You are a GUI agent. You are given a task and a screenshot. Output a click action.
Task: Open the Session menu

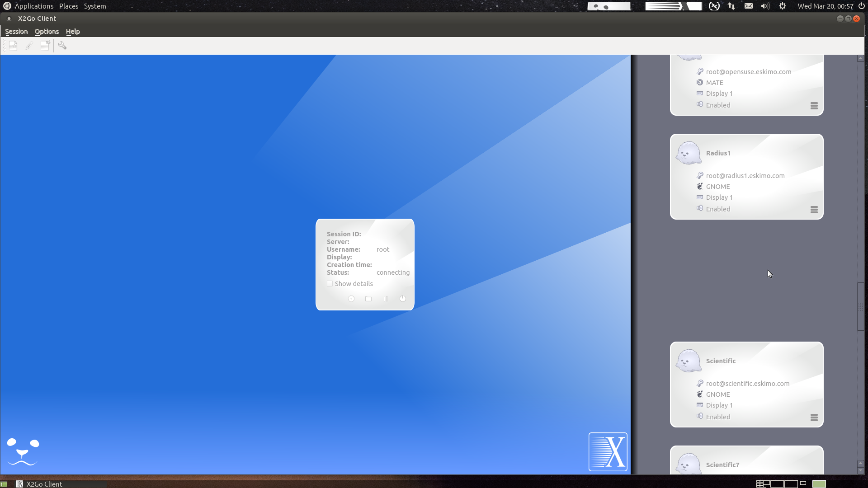click(16, 32)
